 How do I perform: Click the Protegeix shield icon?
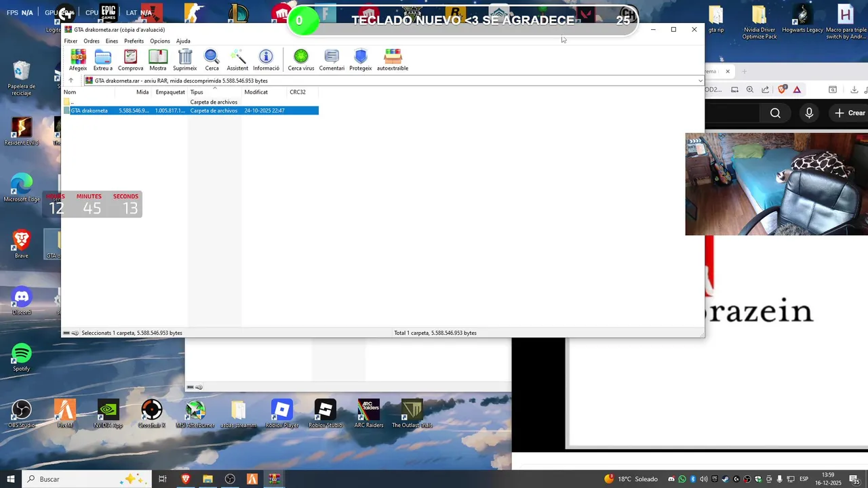pos(361,60)
